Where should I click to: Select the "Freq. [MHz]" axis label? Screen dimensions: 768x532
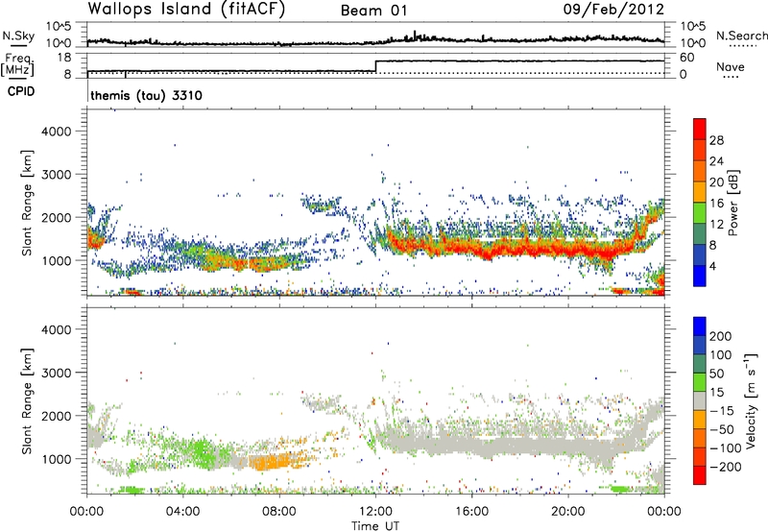click(x=18, y=65)
